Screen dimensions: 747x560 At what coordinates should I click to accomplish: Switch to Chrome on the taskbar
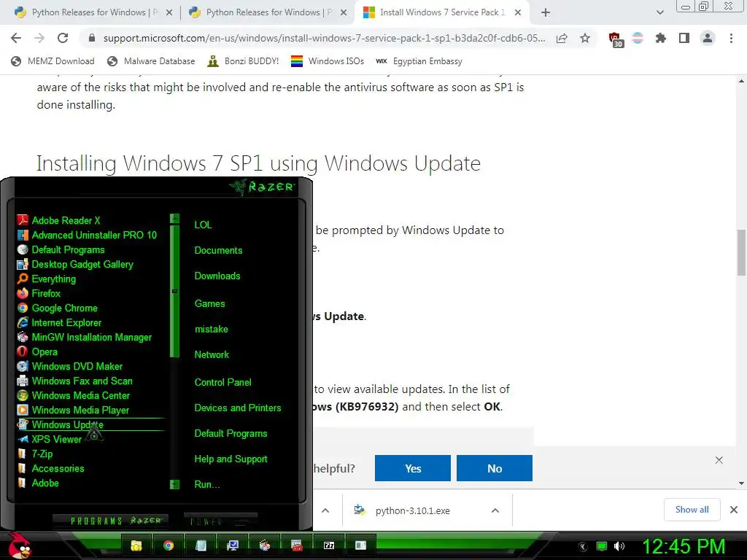tap(169, 545)
